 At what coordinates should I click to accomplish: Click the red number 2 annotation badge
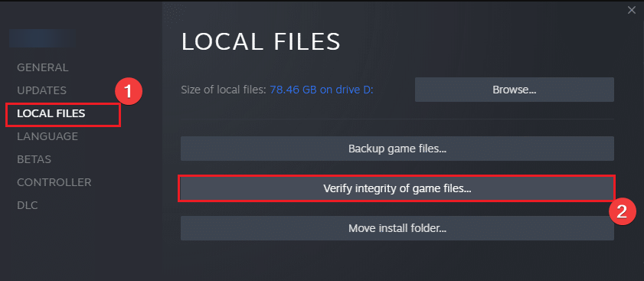(623, 212)
